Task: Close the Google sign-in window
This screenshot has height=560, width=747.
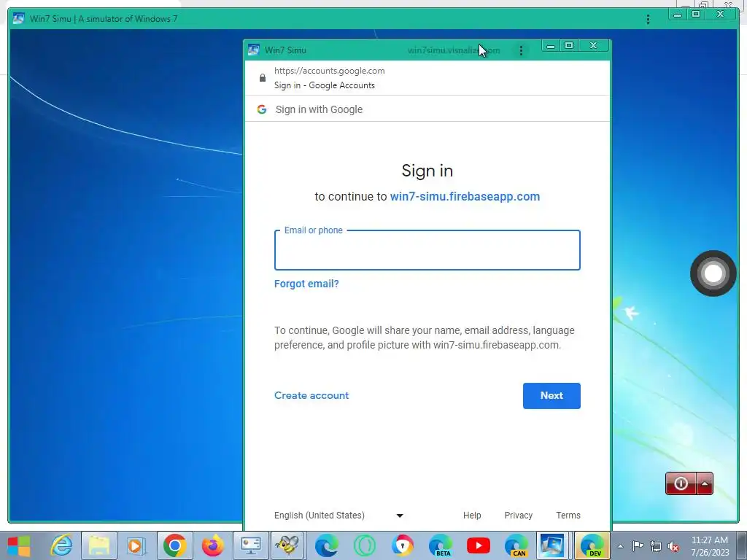Action: (593, 46)
